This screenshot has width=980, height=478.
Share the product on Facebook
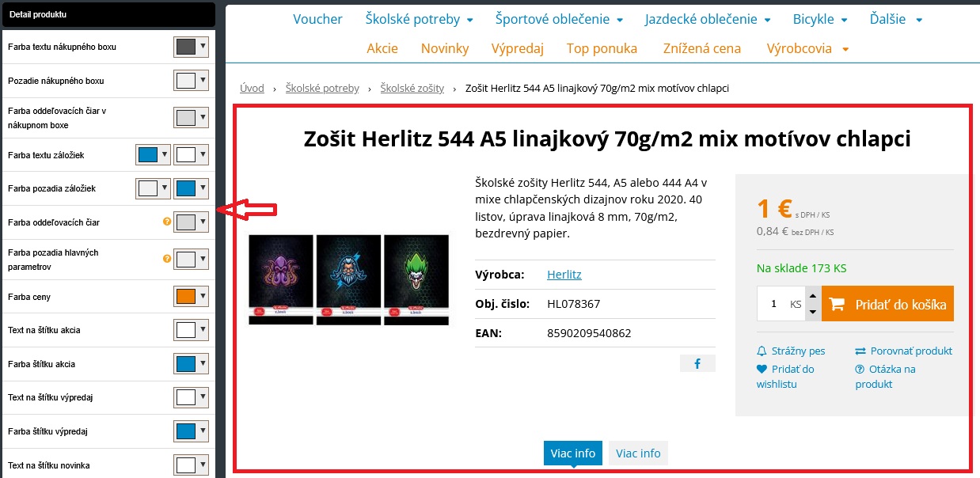coord(697,363)
